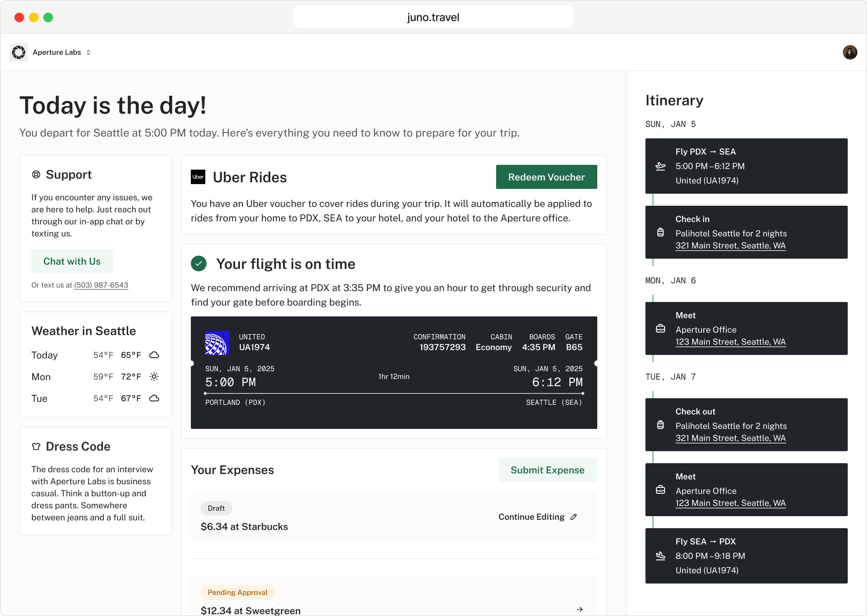The image size is (867, 616).
Task: Click the Redeem Voucher button
Action: 546,177
